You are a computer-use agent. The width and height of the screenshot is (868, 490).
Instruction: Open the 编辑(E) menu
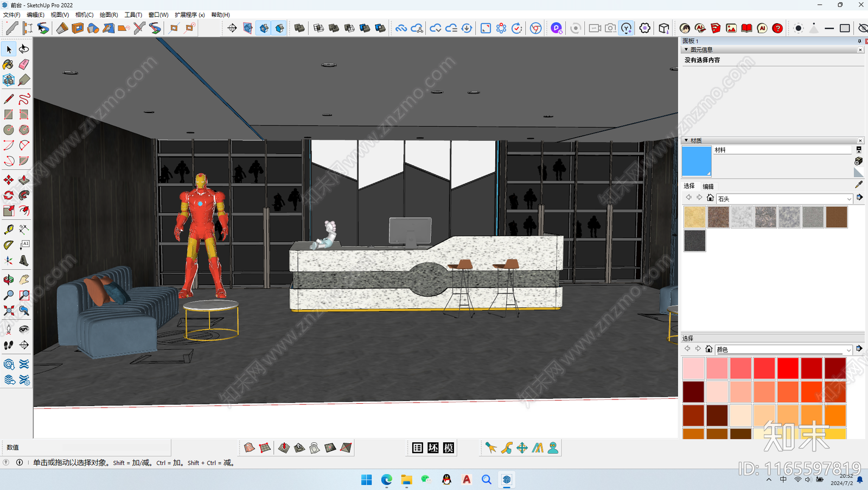[36, 15]
